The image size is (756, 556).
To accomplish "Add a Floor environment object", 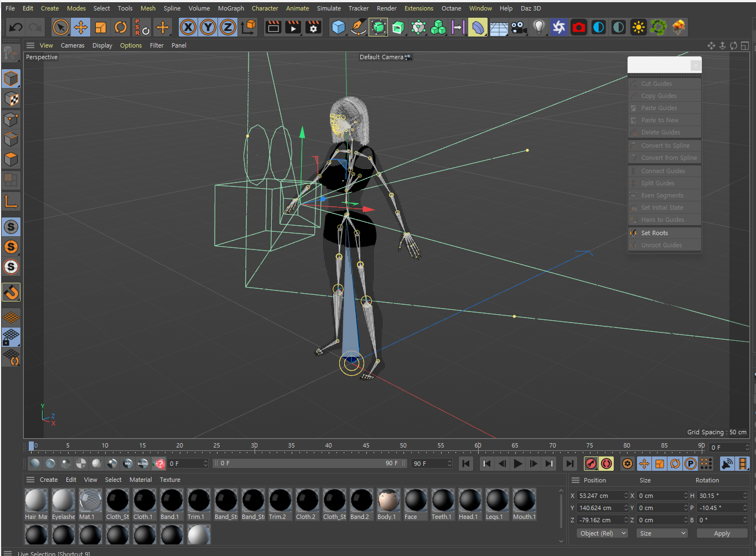I will coord(499,27).
